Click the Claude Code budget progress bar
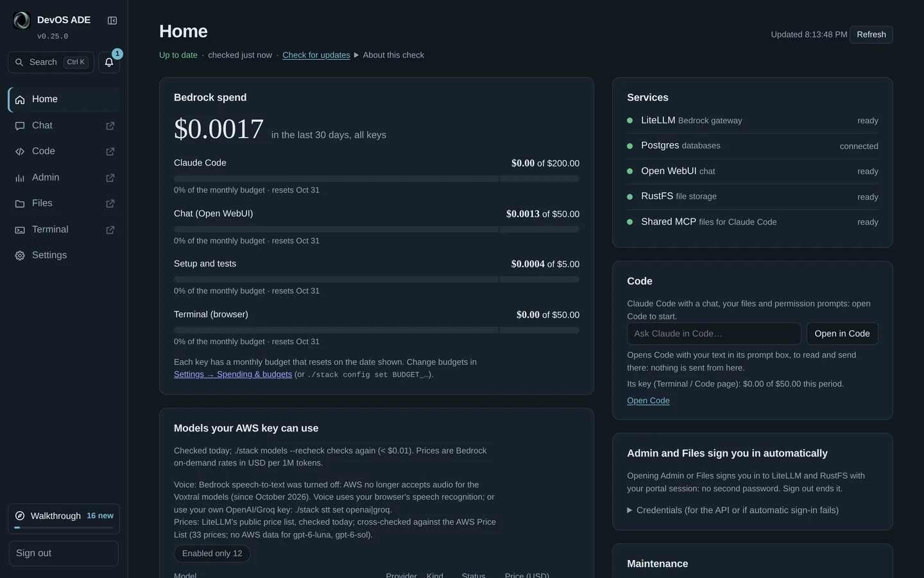The image size is (924, 578). coord(377,179)
